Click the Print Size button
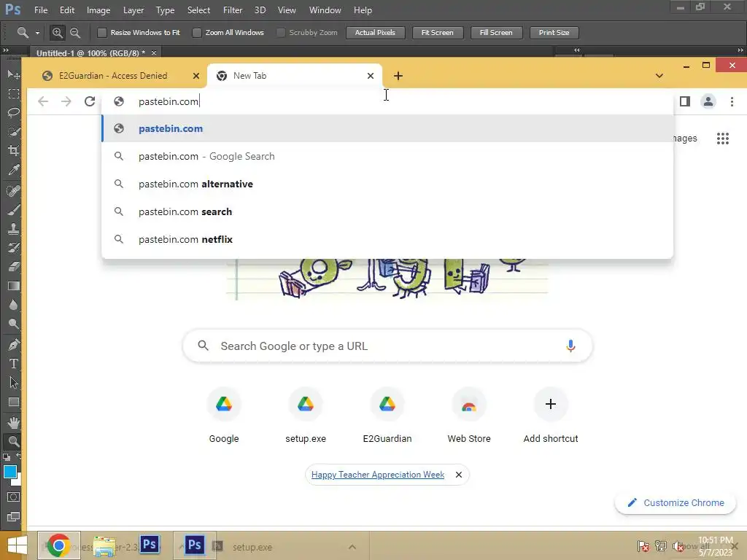Viewport: 747px width, 560px height. pyautogui.click(x=554, y=32)
